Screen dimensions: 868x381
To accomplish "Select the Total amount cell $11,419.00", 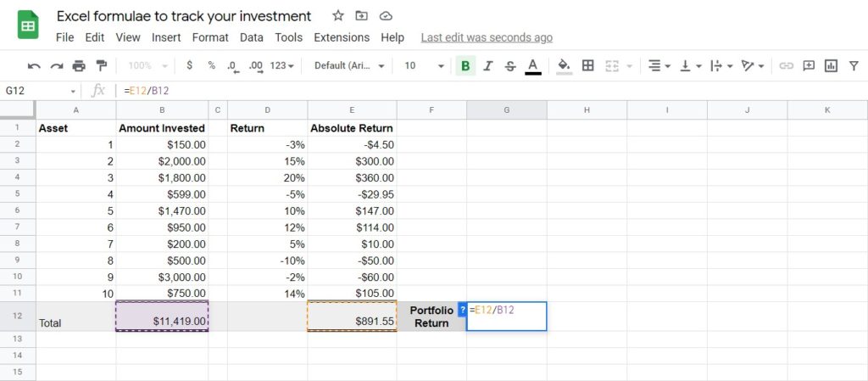I will (x=162, y=317).
